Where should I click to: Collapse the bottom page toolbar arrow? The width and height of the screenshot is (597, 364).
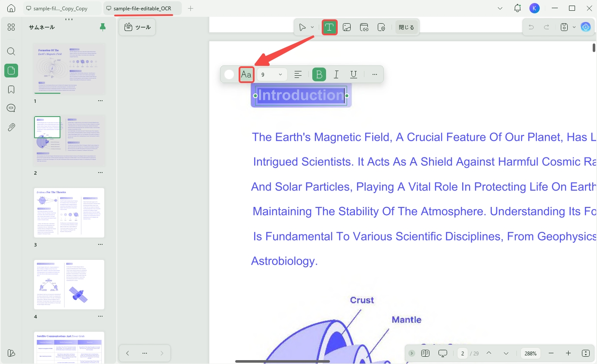coord(412,353)
